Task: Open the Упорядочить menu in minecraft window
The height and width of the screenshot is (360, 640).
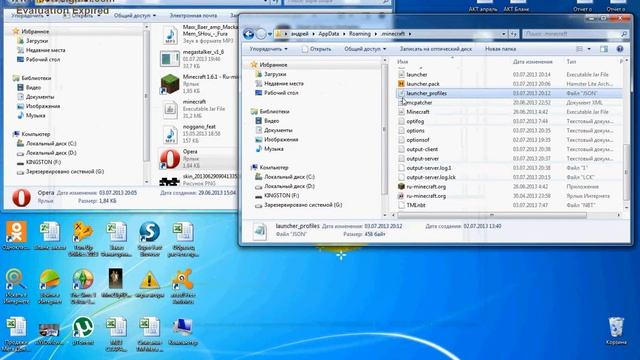Action: pos(268,49)
